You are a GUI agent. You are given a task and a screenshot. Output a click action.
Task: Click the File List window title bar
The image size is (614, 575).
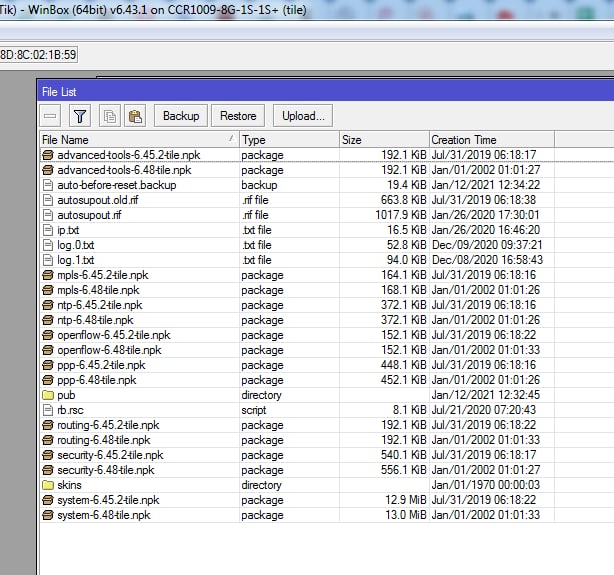point(325,92)
